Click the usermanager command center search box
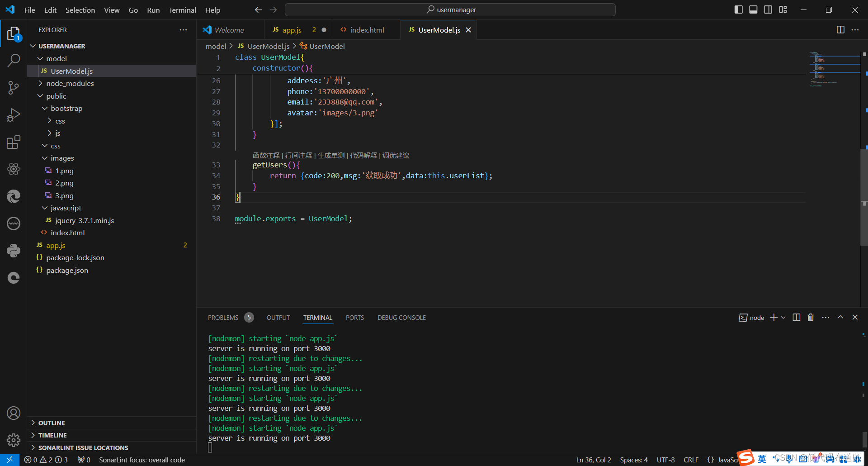This screenshot has height=466, width=868. point(450,10)
